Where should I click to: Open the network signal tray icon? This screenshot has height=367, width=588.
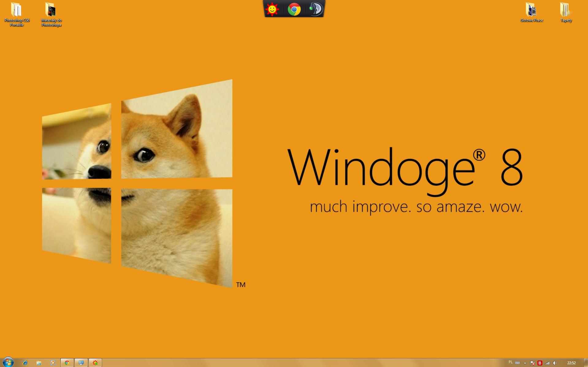click(547, 363)
